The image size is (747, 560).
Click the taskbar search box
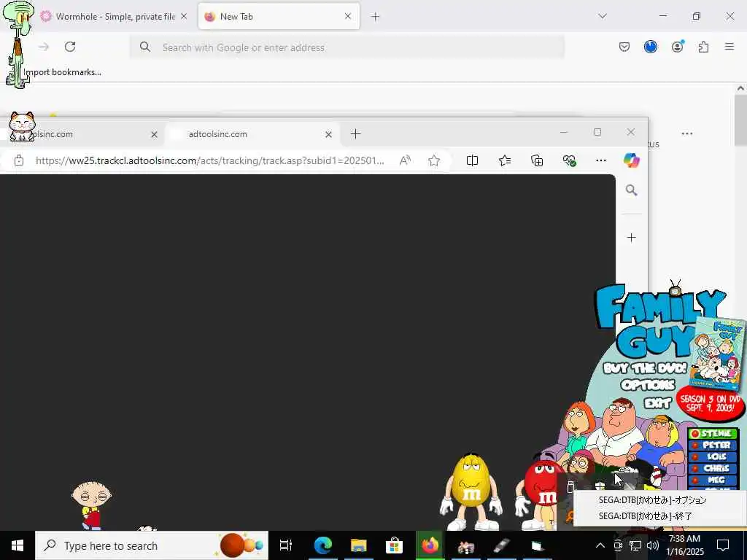[x=152, y=545]
